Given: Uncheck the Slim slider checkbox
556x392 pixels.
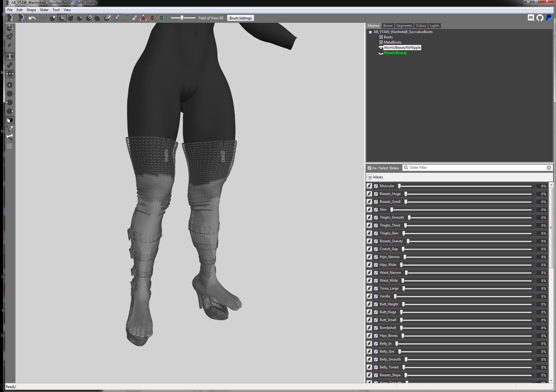Looking at the screenshot, I should (x=376, y=210).
